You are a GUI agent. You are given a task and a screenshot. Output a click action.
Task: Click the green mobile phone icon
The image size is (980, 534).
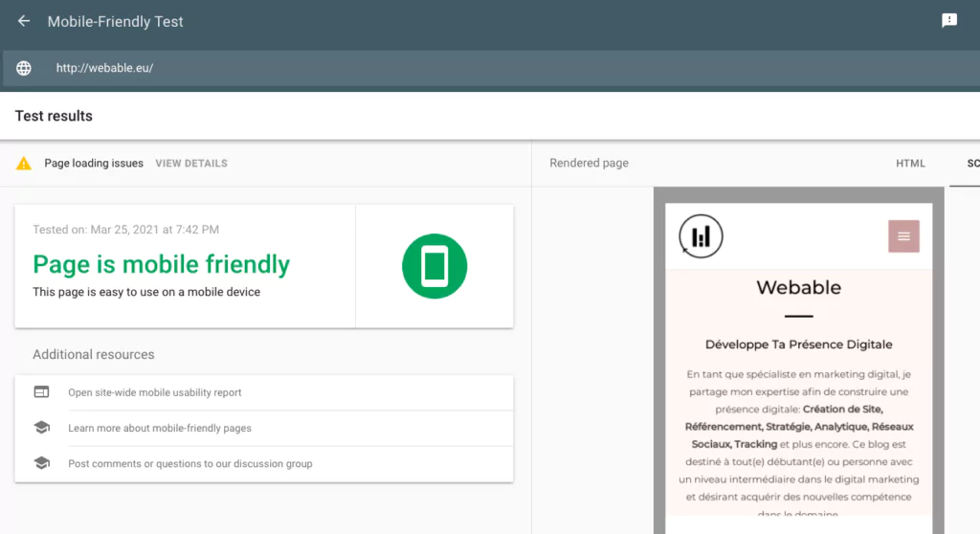[x=434, y=266]
